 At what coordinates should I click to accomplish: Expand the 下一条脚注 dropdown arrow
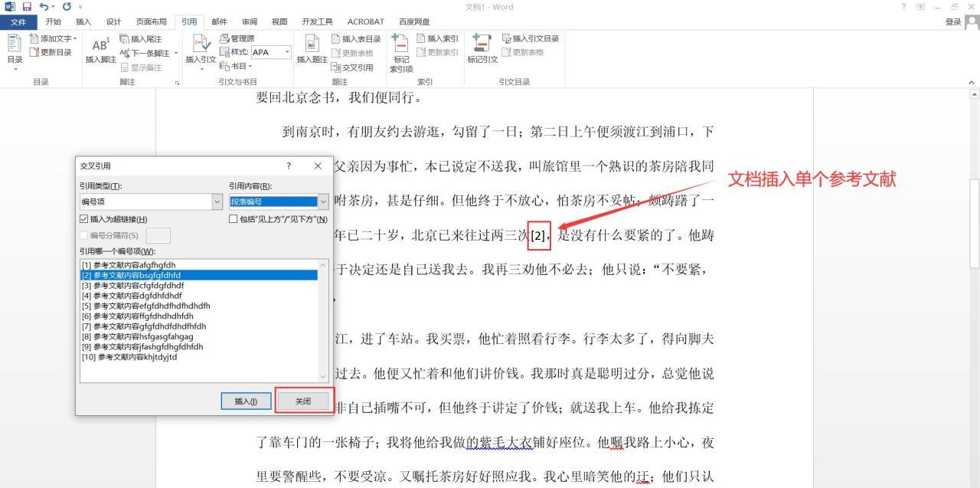coord(175,53)
